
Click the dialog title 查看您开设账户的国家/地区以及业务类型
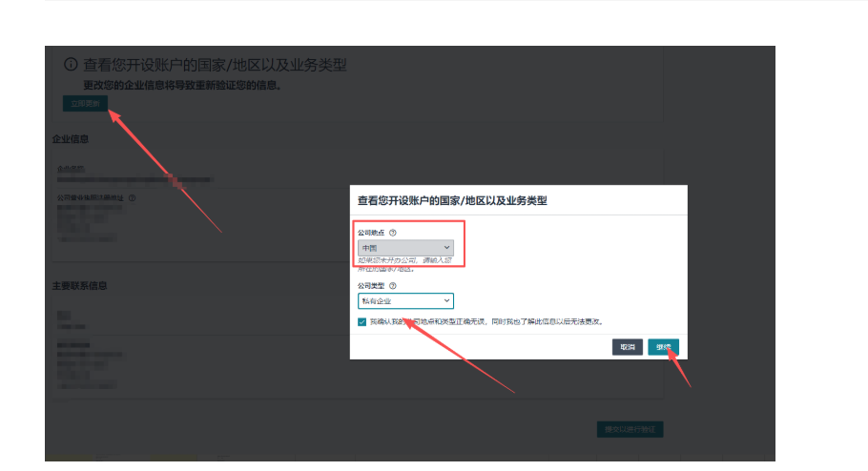pos(452,201)
